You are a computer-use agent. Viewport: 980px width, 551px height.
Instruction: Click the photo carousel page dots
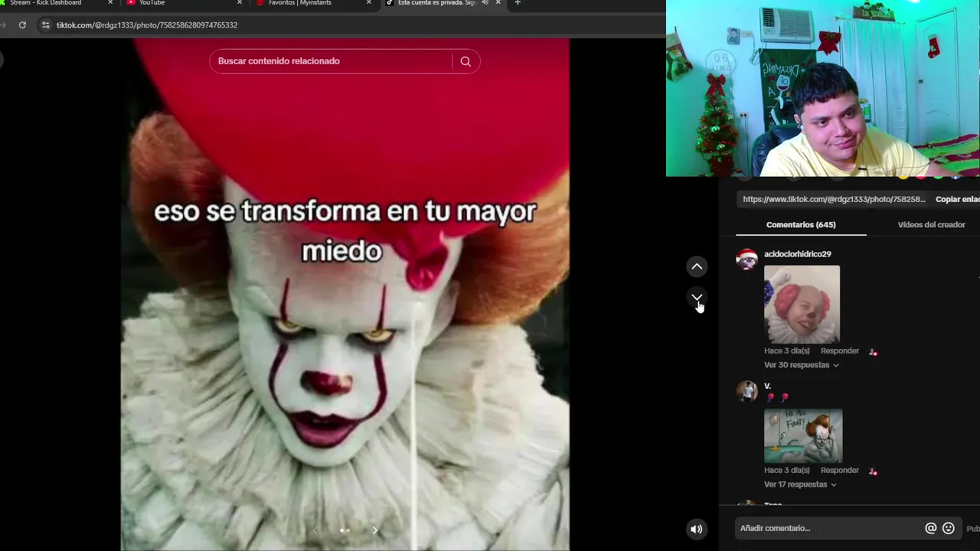point(345,530)
